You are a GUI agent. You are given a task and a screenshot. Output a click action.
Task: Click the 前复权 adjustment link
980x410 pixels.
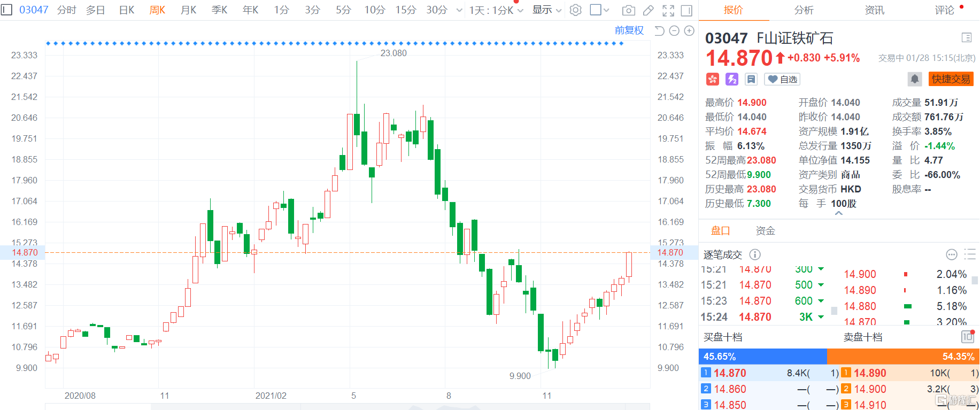[x=629, y=30]
